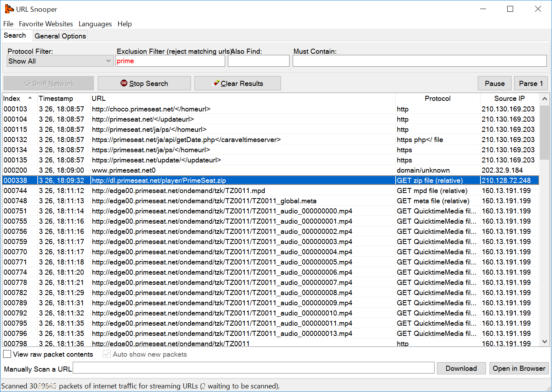Screen dimensions: 552x392
Task: Select the getDate.php URL row
Action: 271,140
